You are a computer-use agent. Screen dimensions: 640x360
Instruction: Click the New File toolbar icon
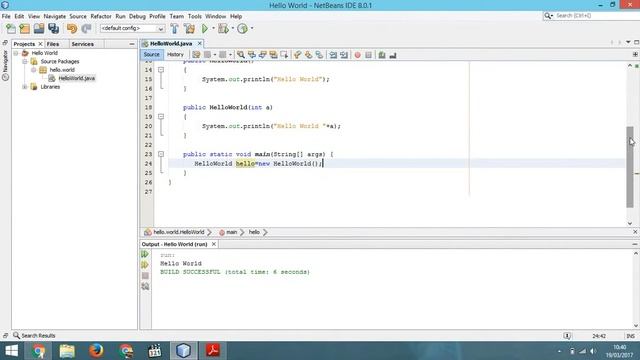(11, 29)
